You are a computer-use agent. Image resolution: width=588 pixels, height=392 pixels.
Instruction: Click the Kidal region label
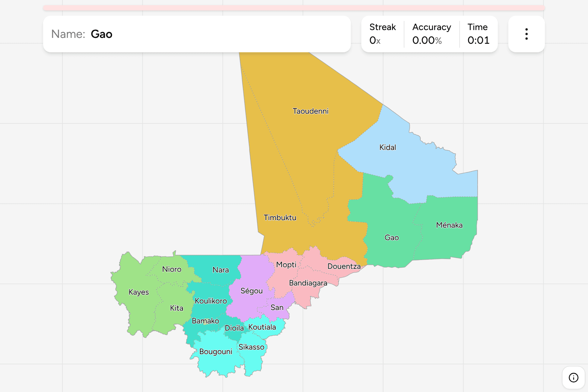(x=387, y=147)
